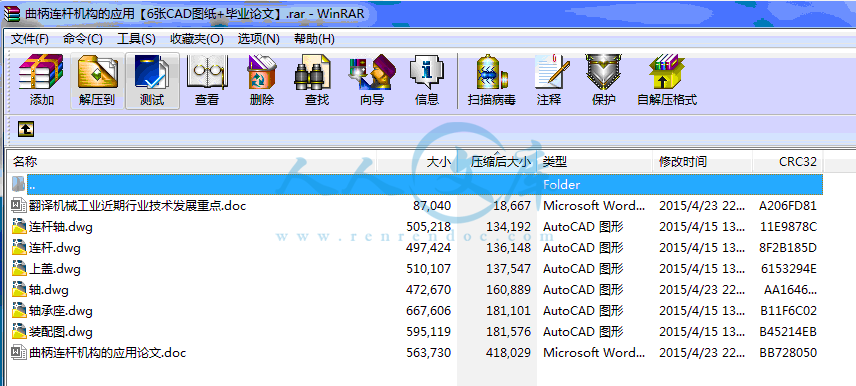The width and height of the screenshot is (856, 386).
Task: Open the 查找 (Find) binoculars icon
Action: coord(317,81)
